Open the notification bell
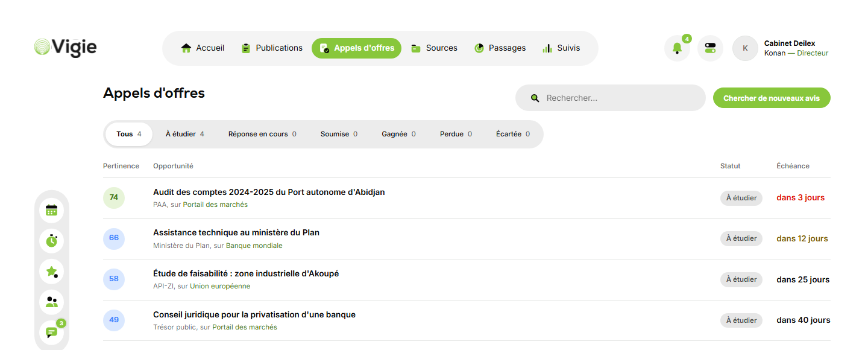The height and width of the screenshot is (350, 868). click(677, 48)
